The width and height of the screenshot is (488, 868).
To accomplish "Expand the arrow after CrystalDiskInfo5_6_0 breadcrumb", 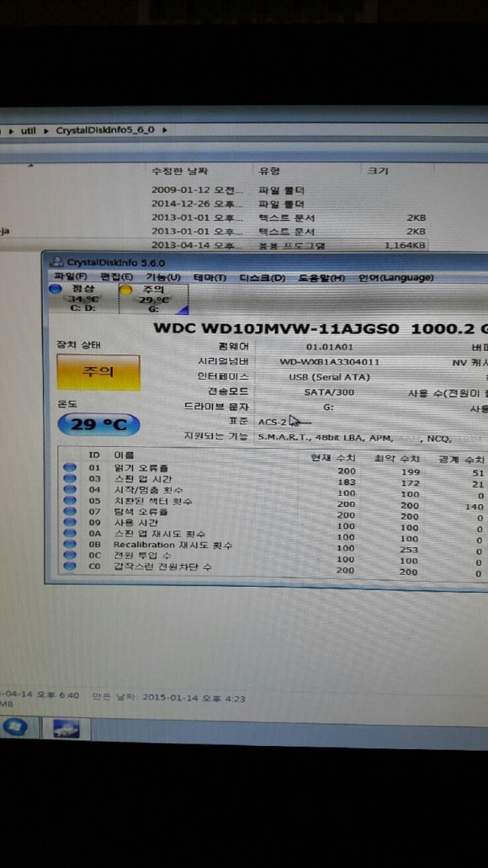I will click(x=164, y=130).
